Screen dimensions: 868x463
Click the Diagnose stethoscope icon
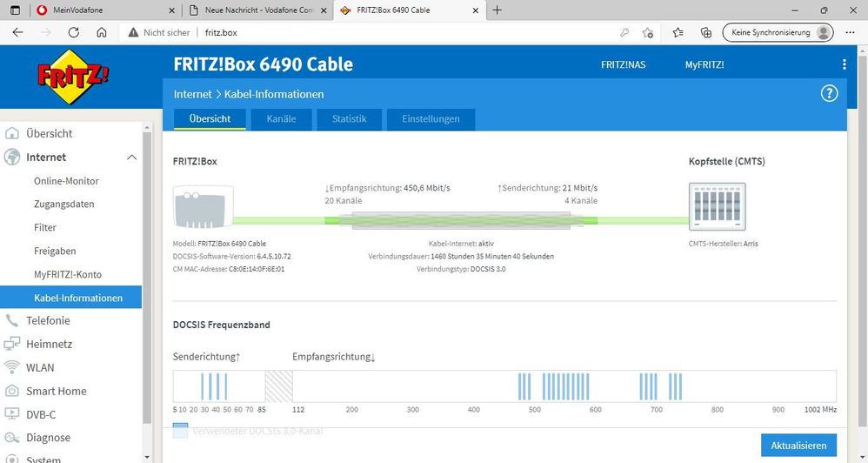[x=11, y=438]
